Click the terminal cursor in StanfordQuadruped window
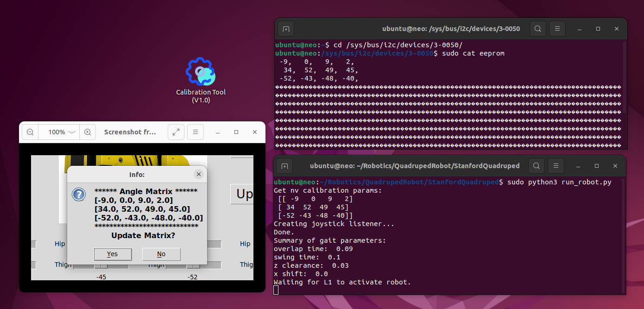Viewport: 644px width, 309px height. 276,290
